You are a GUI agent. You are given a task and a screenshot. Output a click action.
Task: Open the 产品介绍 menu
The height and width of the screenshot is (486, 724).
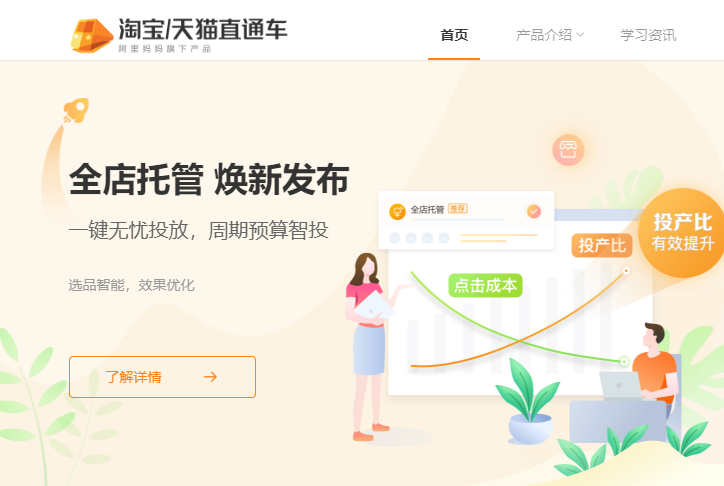coord(550,35)
